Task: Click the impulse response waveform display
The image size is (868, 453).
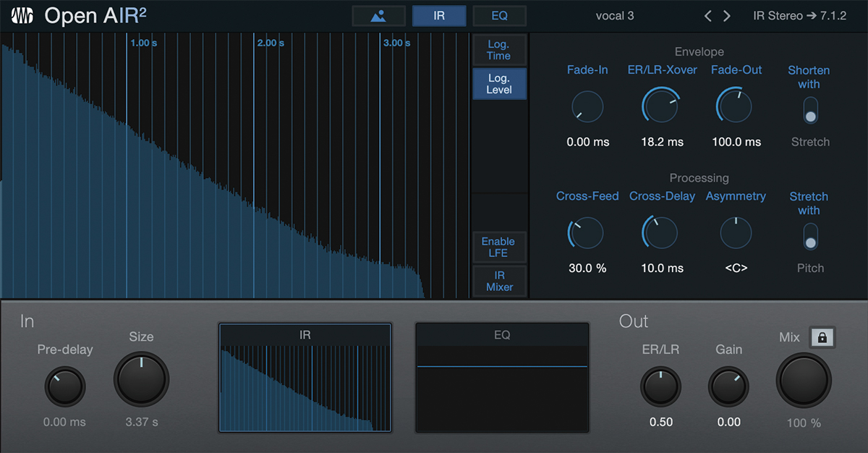Action: [x=235, y=166]
